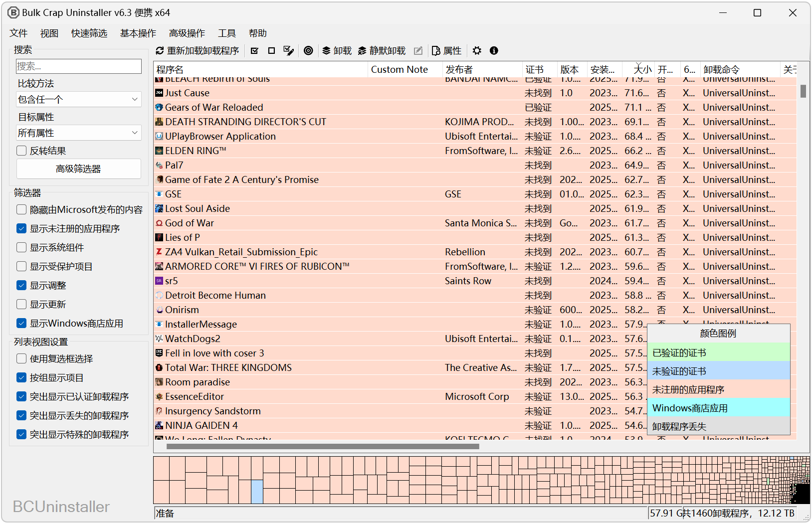Enable 显示系统组件 checkbox

pyautogui.click(x=21, y=247)
